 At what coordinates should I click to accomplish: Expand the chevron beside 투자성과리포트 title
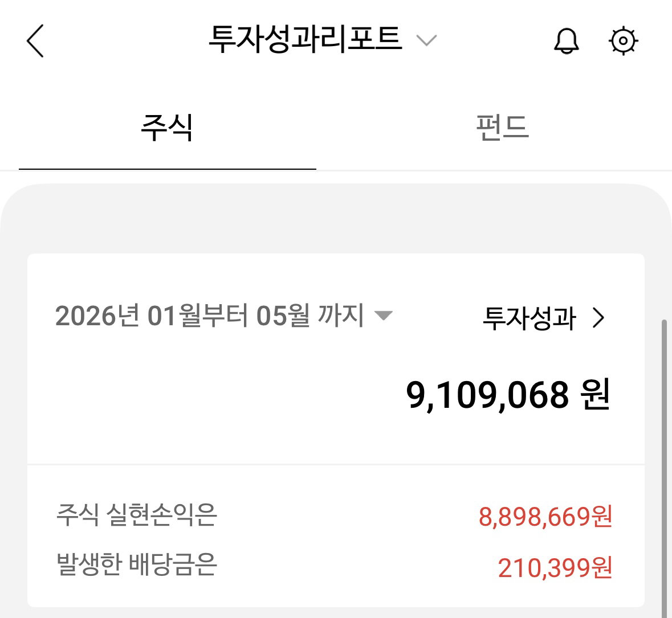click(x=426, y=40)
